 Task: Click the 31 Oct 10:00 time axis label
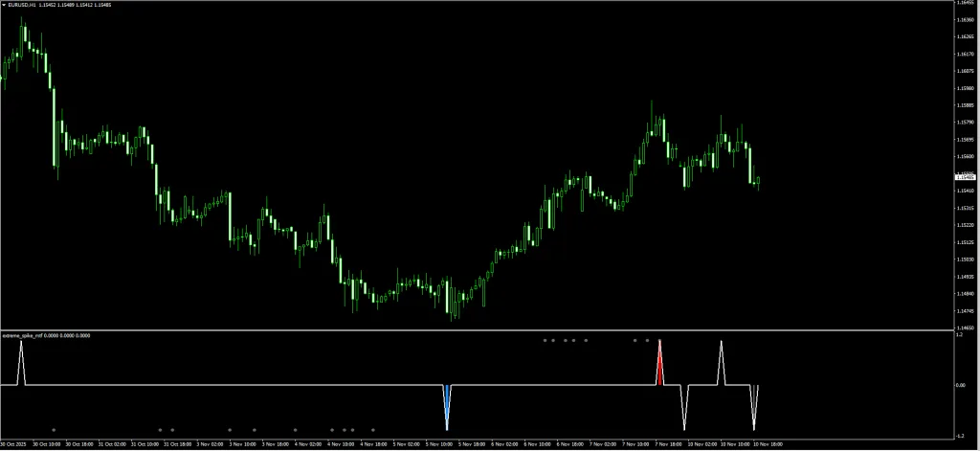[x=145, y=444]
